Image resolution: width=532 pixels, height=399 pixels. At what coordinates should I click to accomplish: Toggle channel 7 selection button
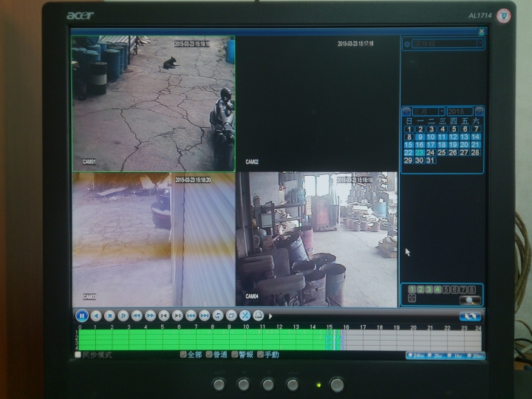tap(463, 290)
